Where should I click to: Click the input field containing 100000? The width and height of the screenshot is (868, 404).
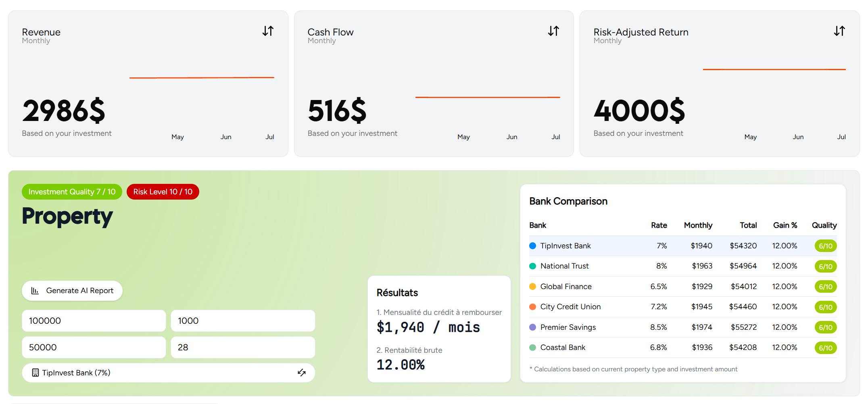coord(94,321)
